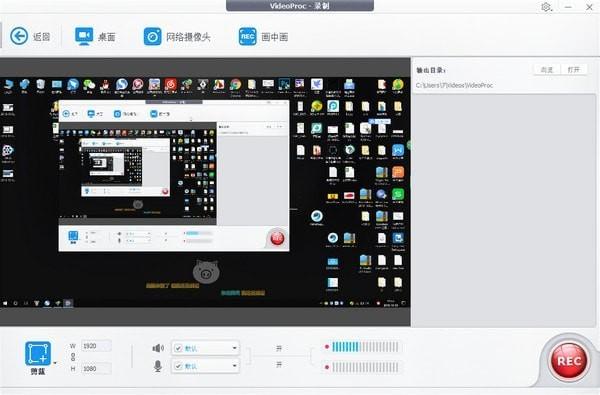The height and width of the screenshot is (395, 600).
Task: Click the speaker system audio icon
Action: 158,348
